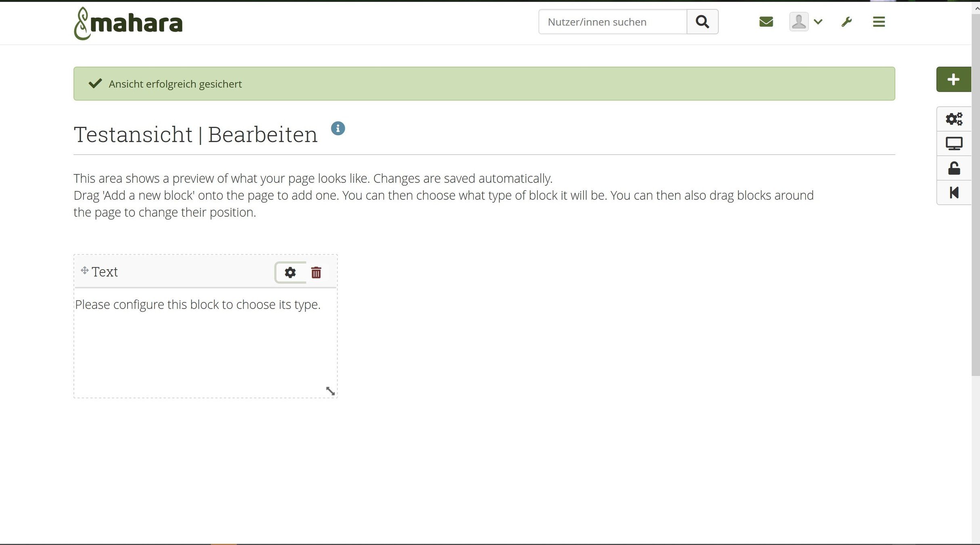The image size is (980, 545).
Task: Click the unlocked padlock share icon
Action: point(954,168)
